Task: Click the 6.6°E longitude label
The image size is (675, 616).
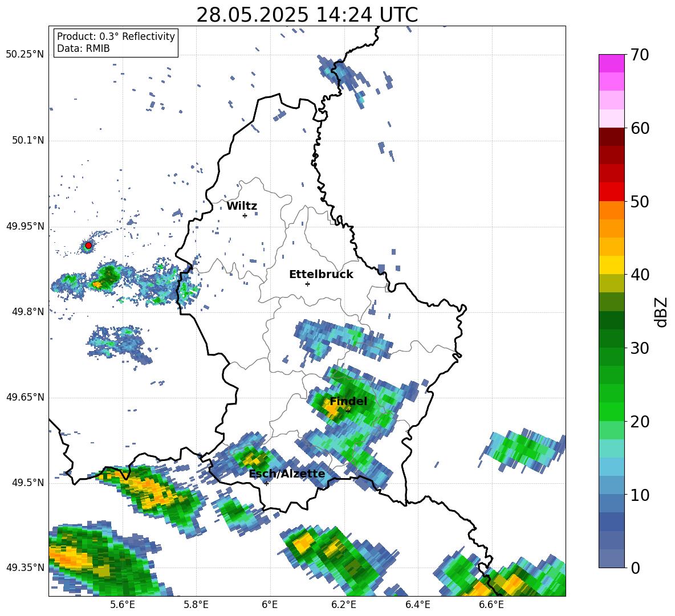Action: [491, 605]
